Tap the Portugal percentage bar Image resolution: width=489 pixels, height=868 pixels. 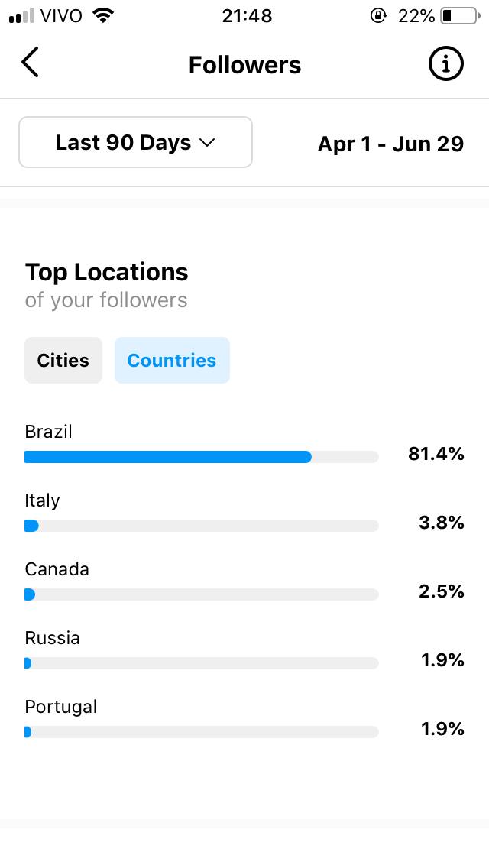click(201, 732)
